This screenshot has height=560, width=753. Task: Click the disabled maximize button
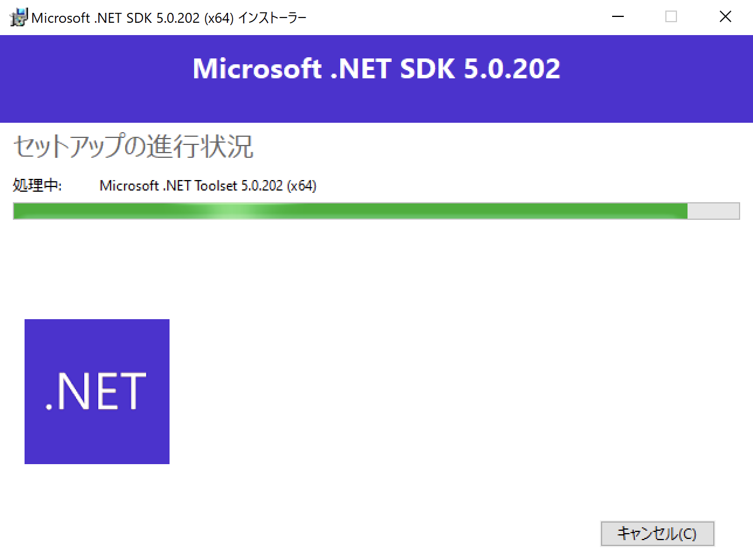coord(671,17)
